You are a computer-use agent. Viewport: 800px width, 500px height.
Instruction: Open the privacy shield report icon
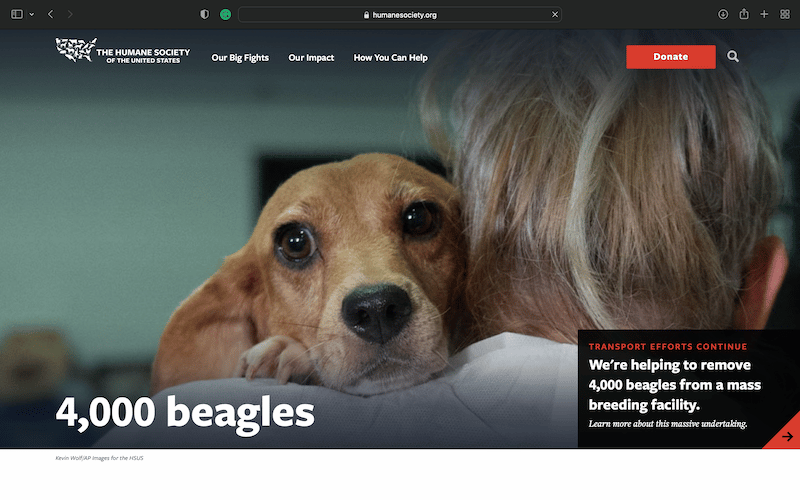(204, 14)
